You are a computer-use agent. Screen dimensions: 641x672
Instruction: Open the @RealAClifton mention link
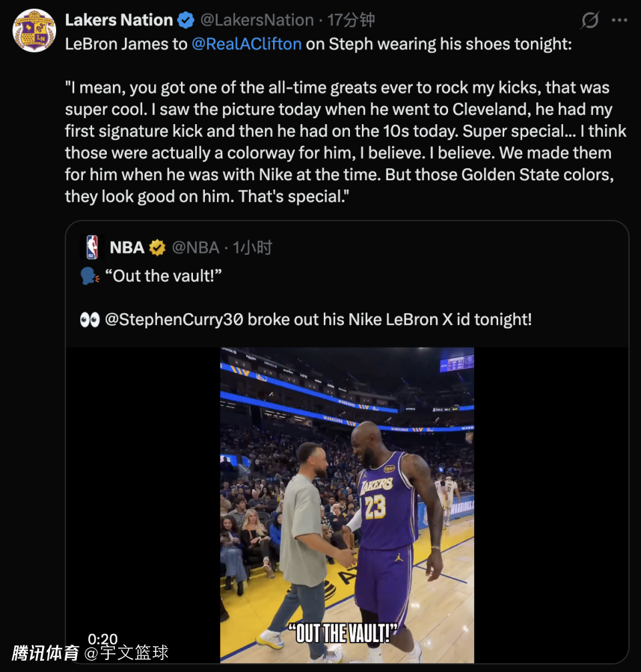246,45
